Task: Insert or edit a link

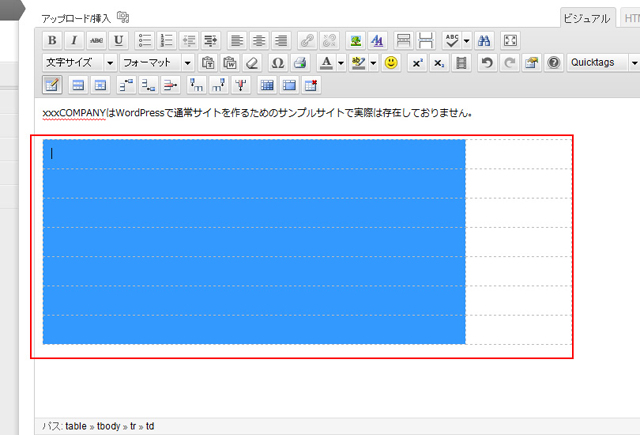Action: [307, 40]
